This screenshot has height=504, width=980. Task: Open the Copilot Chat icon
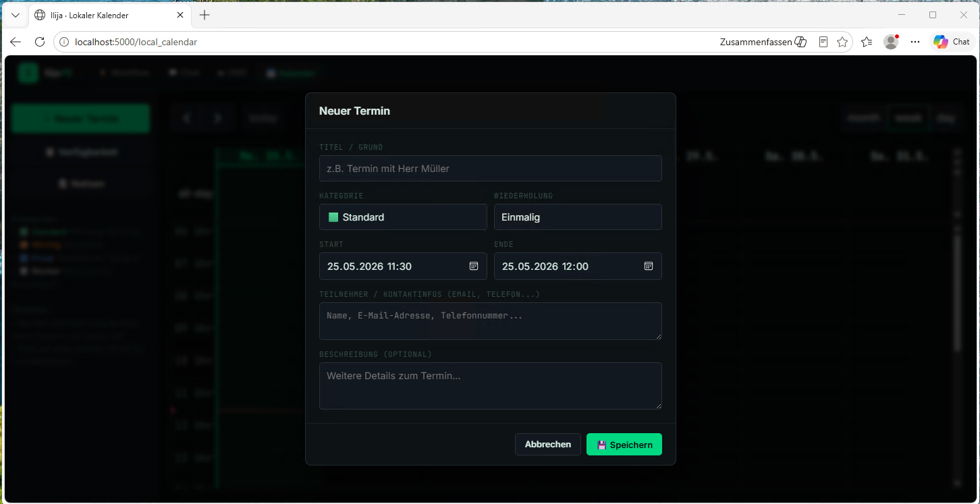pyautogui.click(x=952, y=42)
